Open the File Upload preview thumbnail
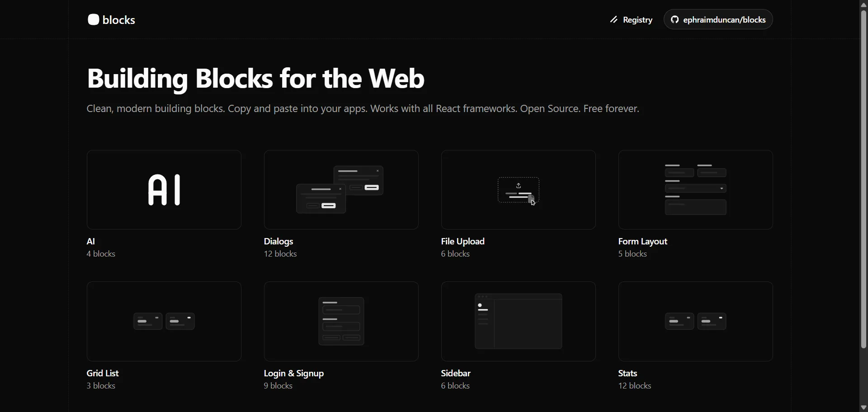 [x=519, y=190]
